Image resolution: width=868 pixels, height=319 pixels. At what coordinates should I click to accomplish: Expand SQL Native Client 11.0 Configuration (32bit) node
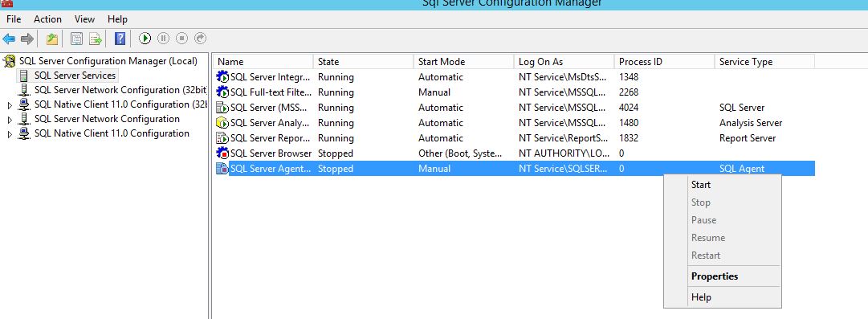pos(10,104)
